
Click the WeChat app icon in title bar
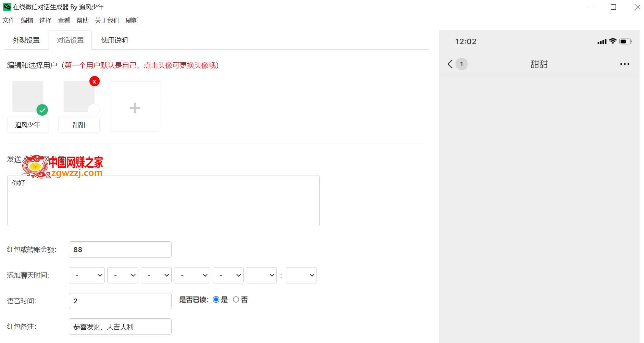tap(7, 7)
